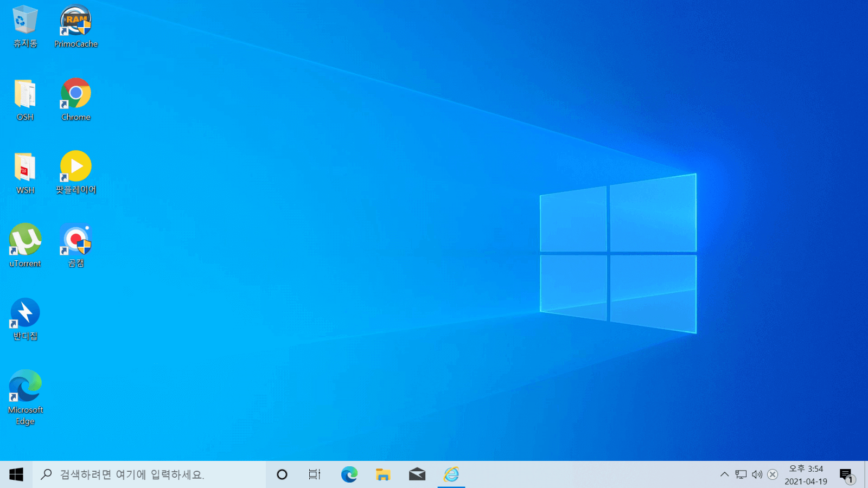Select the 곰캠 (GomCam) shortcut
This screenshot has height=488, width=868.
click(x=76, y=246)
